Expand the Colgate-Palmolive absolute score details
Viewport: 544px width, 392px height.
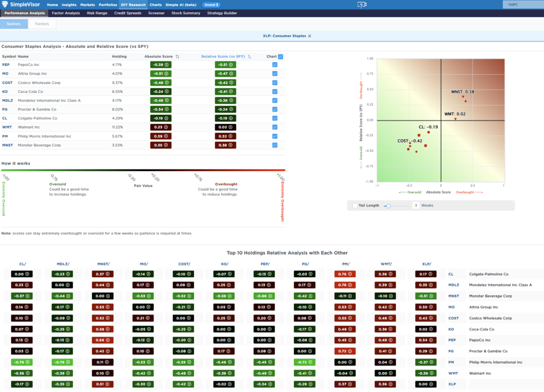[x=166, y=118]
